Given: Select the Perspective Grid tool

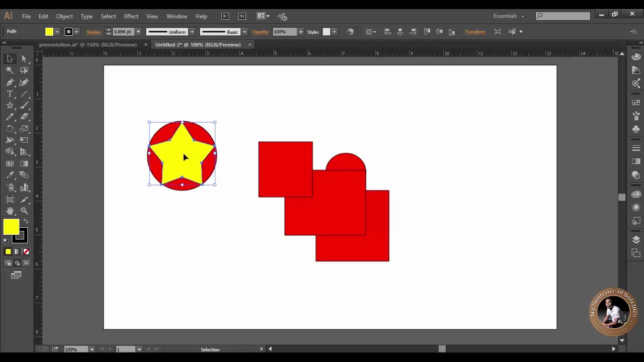Looking at the screenshot, I should point(24,152).
